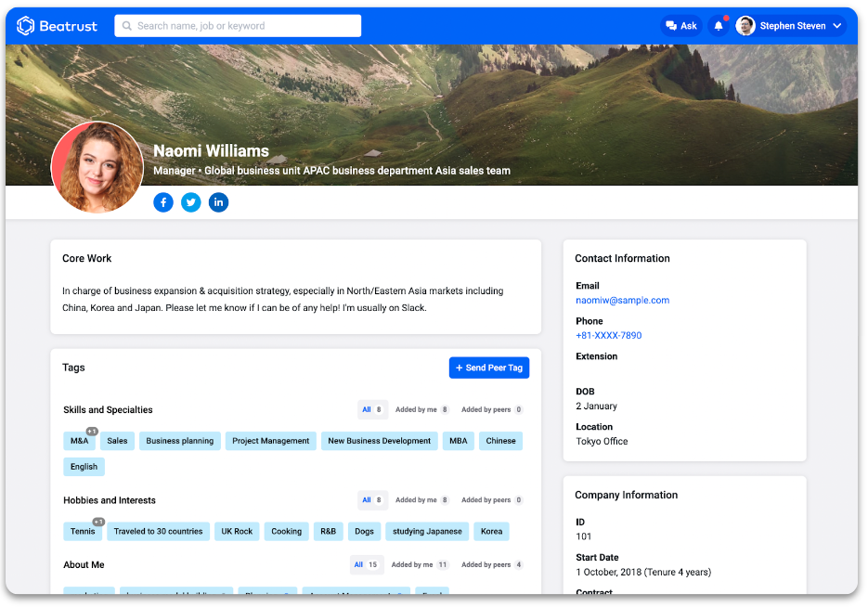Open Naomi's Facebook profile icon
The image size is (868, 607).
tap(163, 202)
